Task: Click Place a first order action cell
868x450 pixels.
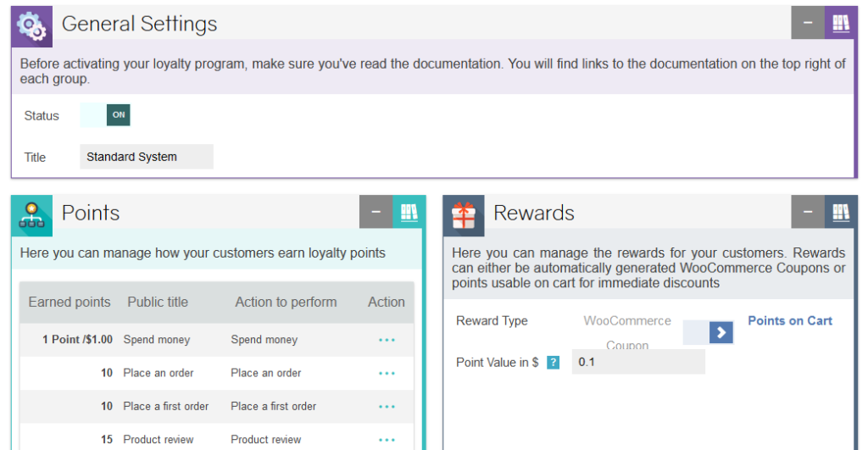Action: (x=274, y=406)
